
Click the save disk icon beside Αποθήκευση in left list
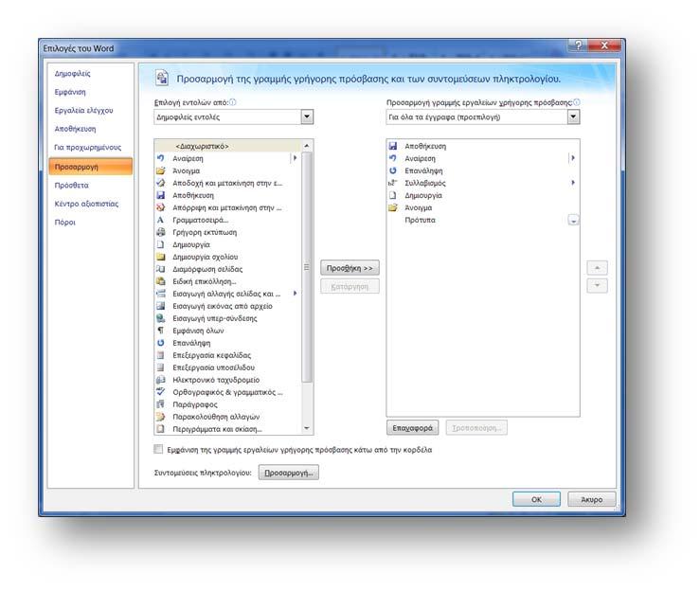tap(161, 195)
